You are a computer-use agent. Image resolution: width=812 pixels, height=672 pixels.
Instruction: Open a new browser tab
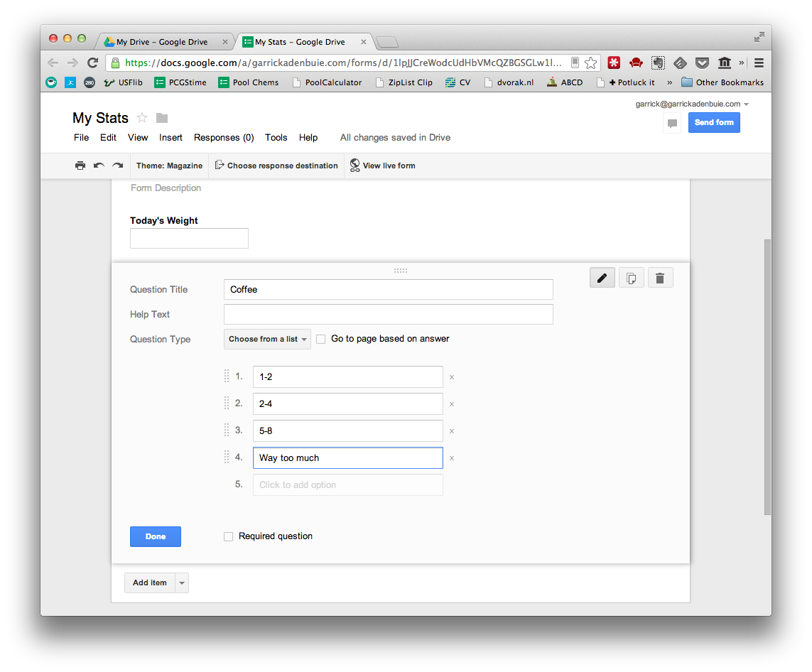click(387, 43)
